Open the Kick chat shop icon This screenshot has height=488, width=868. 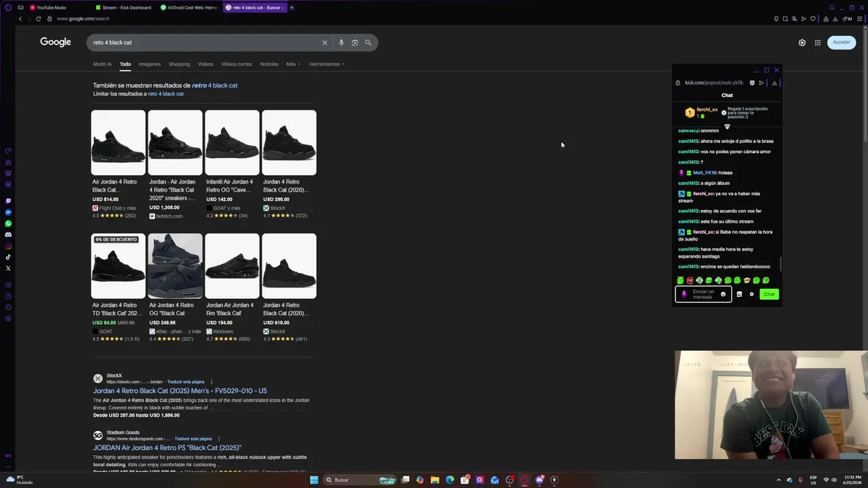point(739,294)
